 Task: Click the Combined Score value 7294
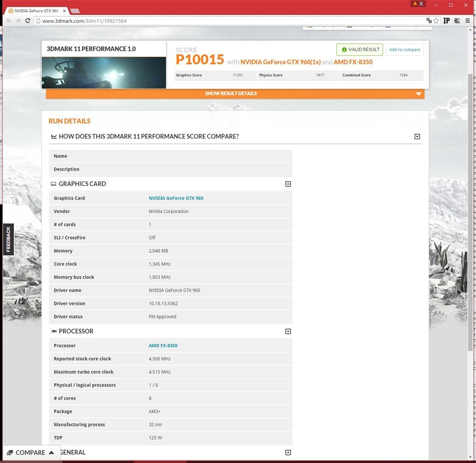click(x=403, y=75)
